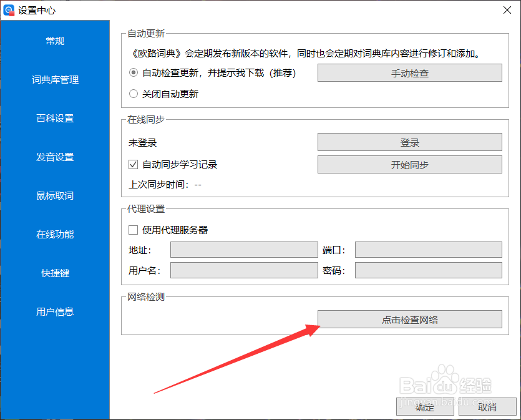Image resolution: width=521 pixels, height=420 pixels.
Task: Click the proxy 地址 input field
Action: click(244, 250)
